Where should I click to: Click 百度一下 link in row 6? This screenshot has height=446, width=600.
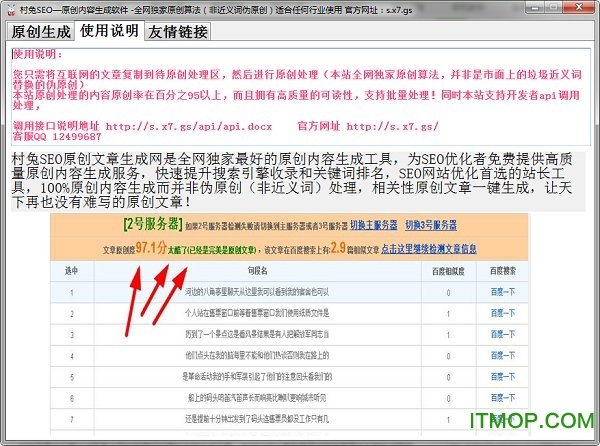[x=503, y=398]
